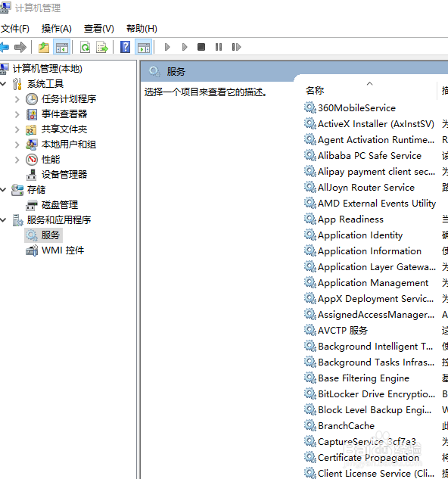Open 设备管理器 in the tree
The image size is (448, 479).
(x=64, y=175)
